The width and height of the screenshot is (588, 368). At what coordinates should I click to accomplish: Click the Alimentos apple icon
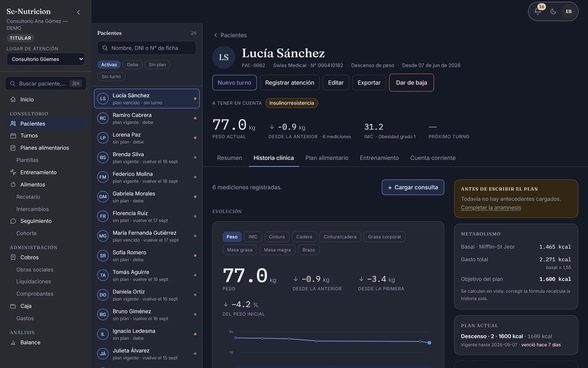(13, 185)
